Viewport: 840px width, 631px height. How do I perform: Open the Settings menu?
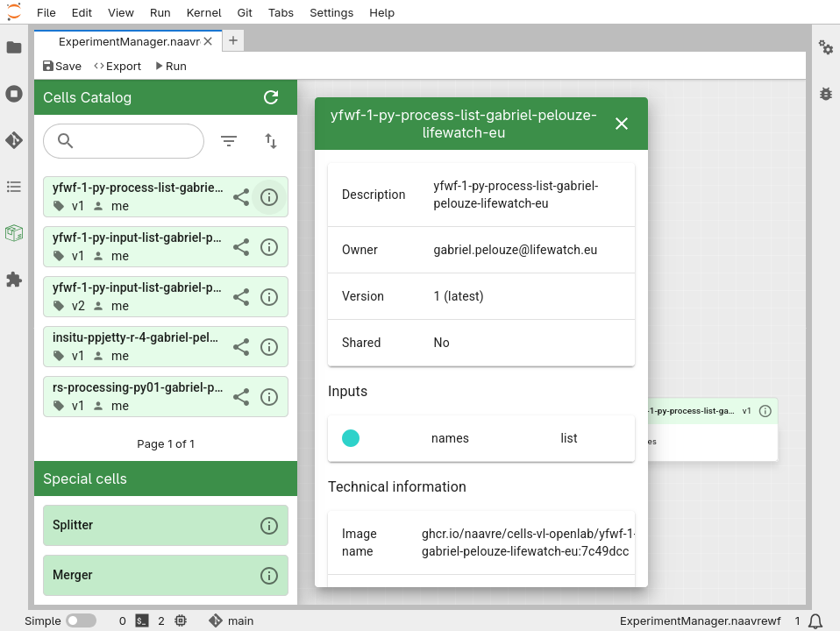(x=331, y=13)
